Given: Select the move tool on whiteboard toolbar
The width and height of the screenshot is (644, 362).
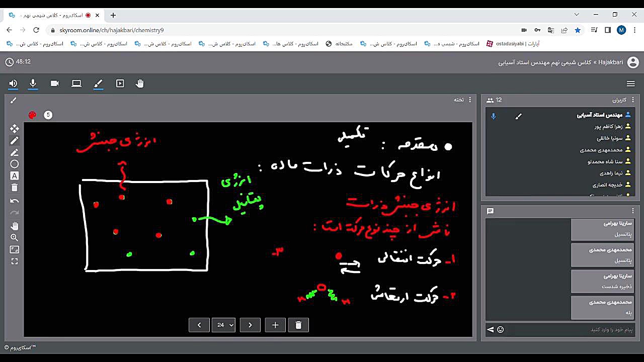Looking at the screenshot, I should coord(14,129).
